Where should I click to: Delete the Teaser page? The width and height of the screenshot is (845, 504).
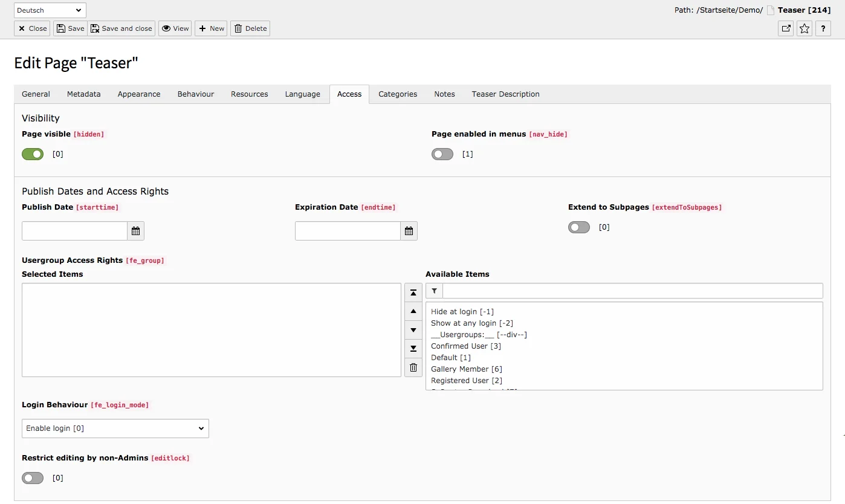[x=250, y=28]
